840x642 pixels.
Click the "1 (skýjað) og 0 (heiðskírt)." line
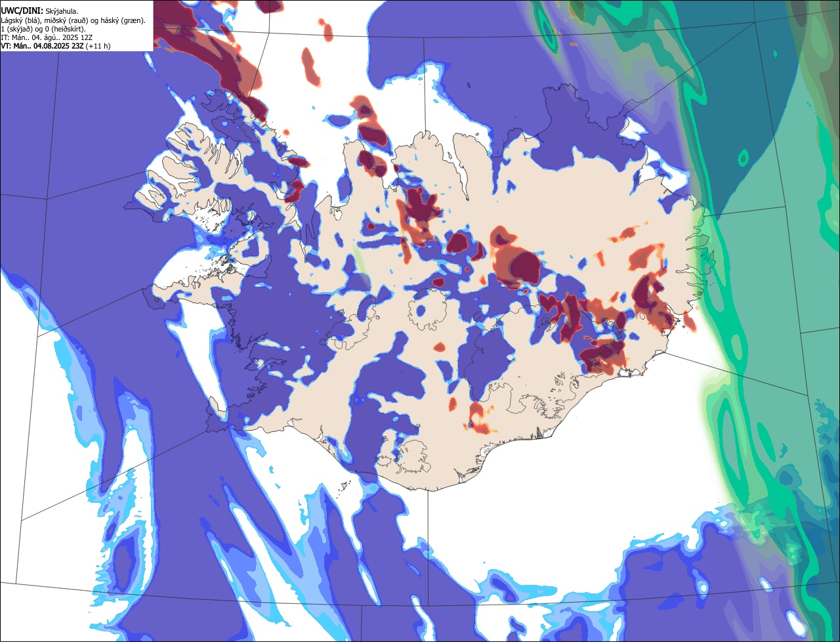(43, 29)
